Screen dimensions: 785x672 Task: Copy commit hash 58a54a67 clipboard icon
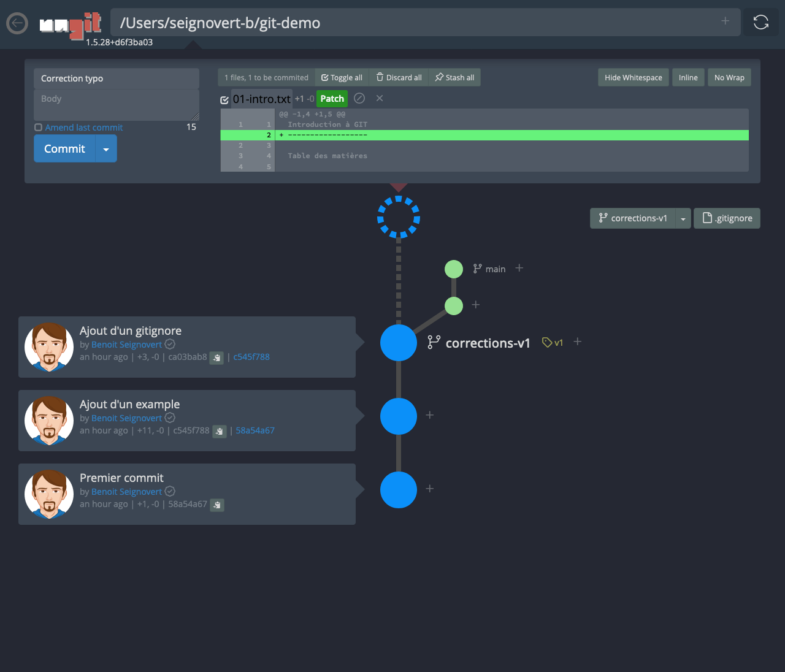(x=217, y=505)
